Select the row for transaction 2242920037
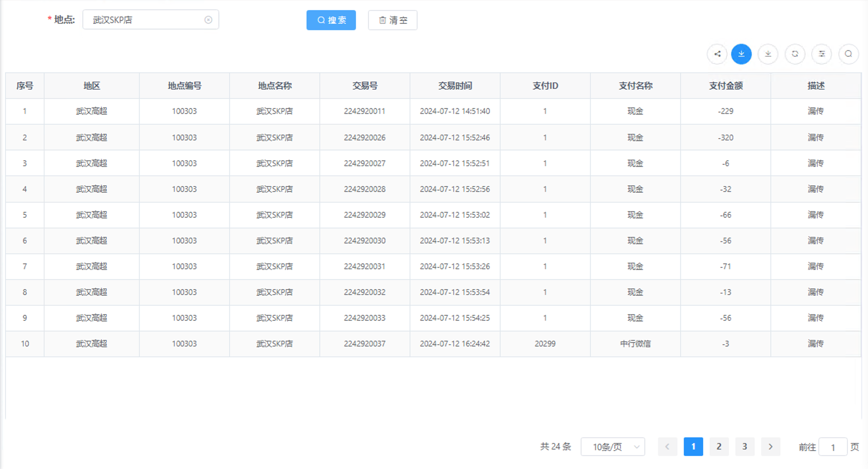 tap(365, 343)
